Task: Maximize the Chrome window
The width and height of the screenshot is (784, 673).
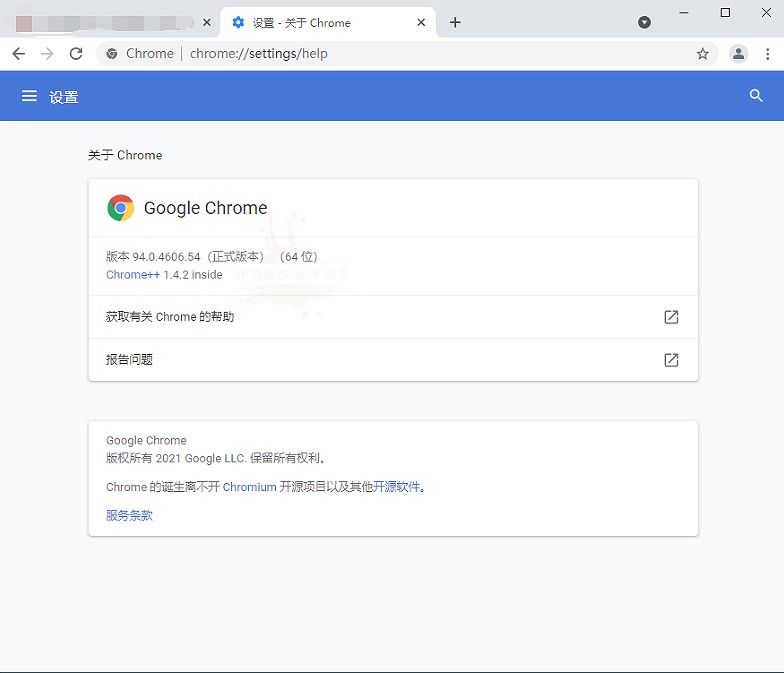Action: (x=725, y=12)
